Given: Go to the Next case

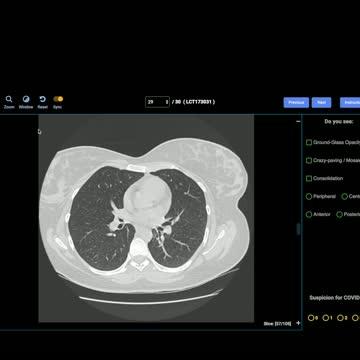Looking at the screenshot, I should pyautogui.click(x=321, y=102).
